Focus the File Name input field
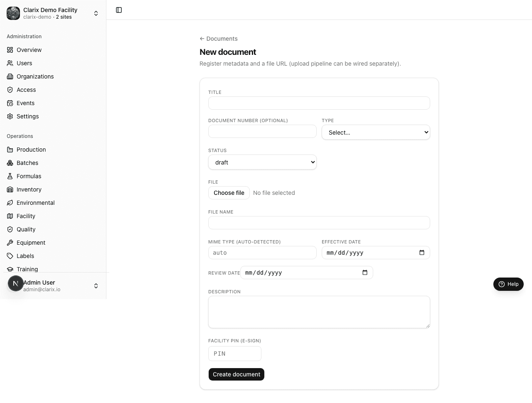The image size is (532, 403). click(x=319, y=223)
